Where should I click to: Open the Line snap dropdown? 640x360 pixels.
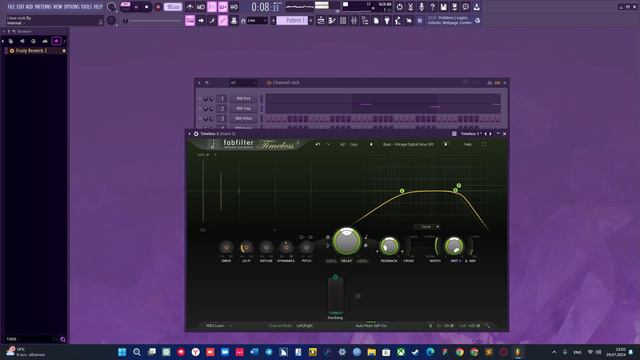257,20
